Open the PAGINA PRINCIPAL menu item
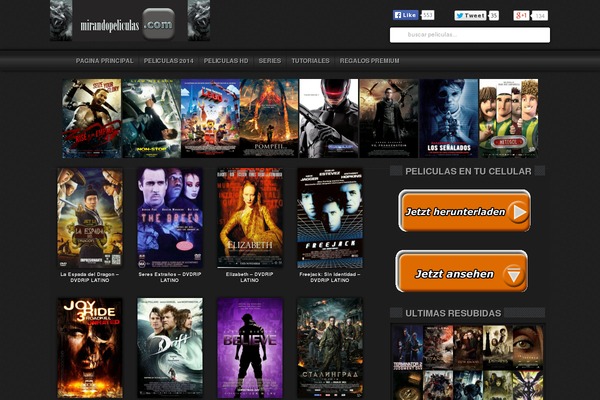This screenshot has height=400, width=600. [x=104, y=60]
